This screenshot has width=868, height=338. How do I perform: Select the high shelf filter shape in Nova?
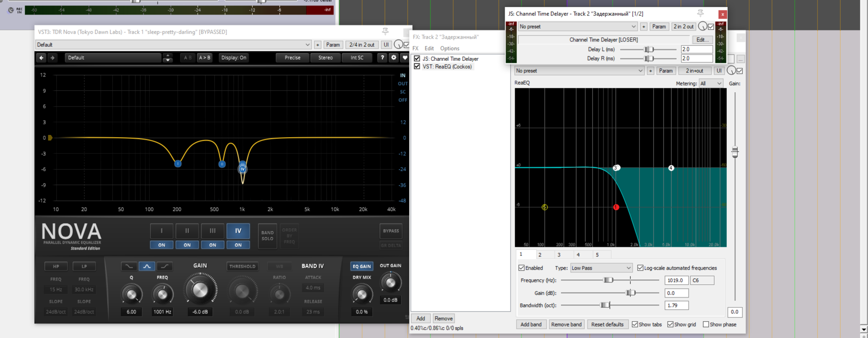(x=165, y=266)
